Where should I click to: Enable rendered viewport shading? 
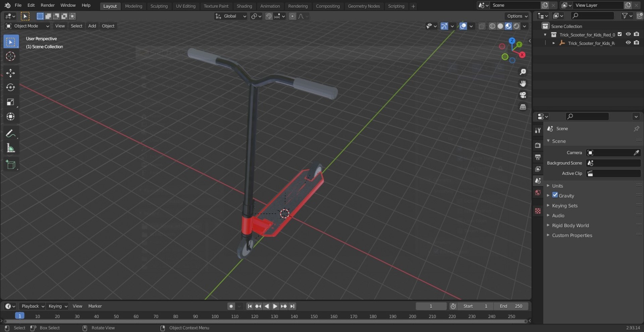click(517, 26)
